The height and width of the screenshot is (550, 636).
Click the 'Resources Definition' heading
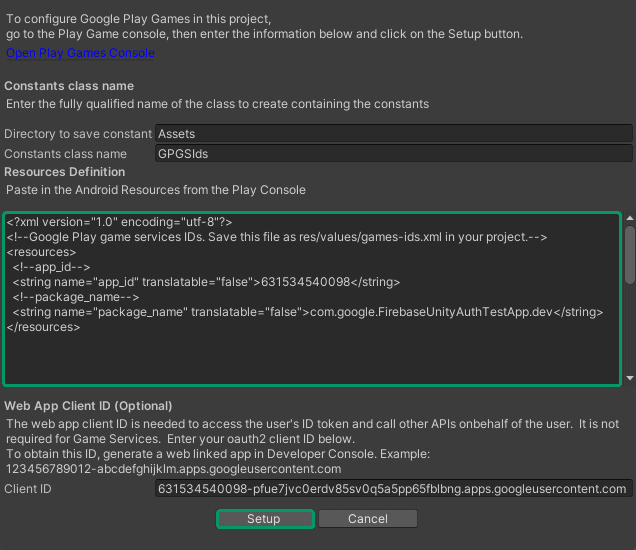click(x=64, y=172)
